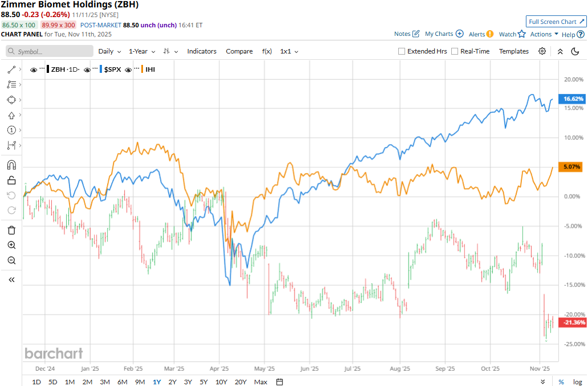Undo the last drawing action
Screen dimensions: 588x386
coord(11,195)
